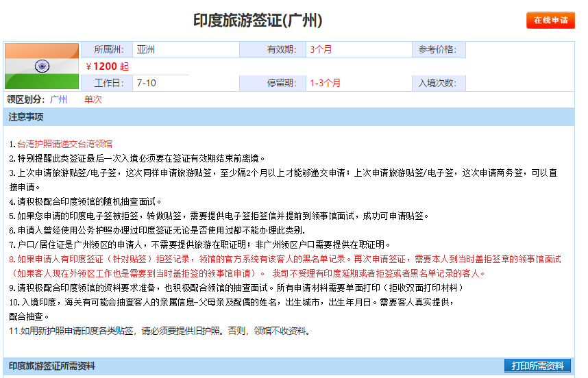
Task: Click the 领区划分 label
Action: (x=25, y=99)
